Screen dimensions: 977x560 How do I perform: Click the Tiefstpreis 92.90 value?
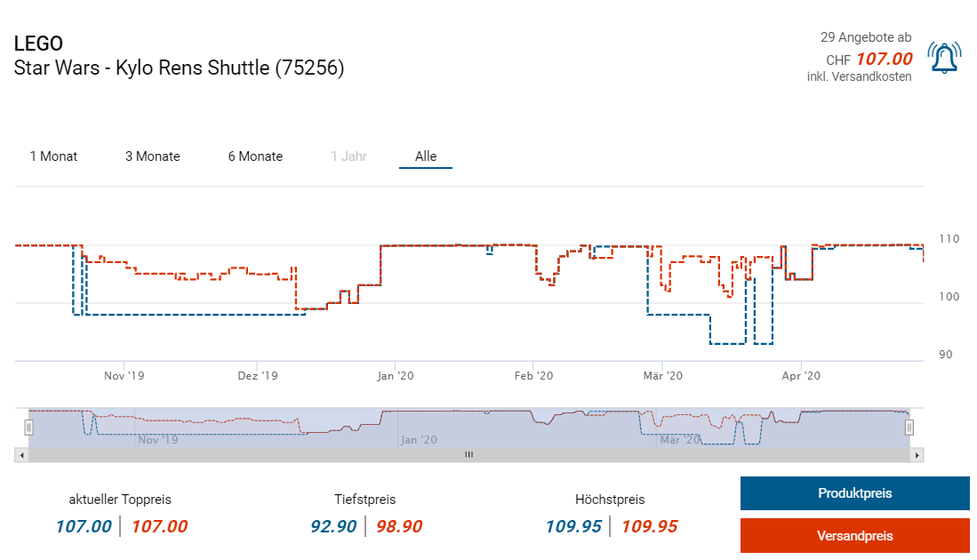point(333,526)
